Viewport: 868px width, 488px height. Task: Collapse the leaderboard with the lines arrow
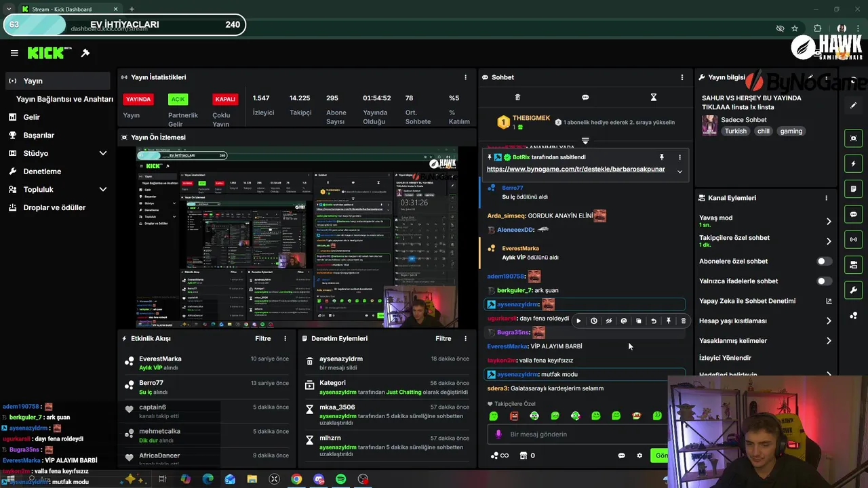click(585, 141)
